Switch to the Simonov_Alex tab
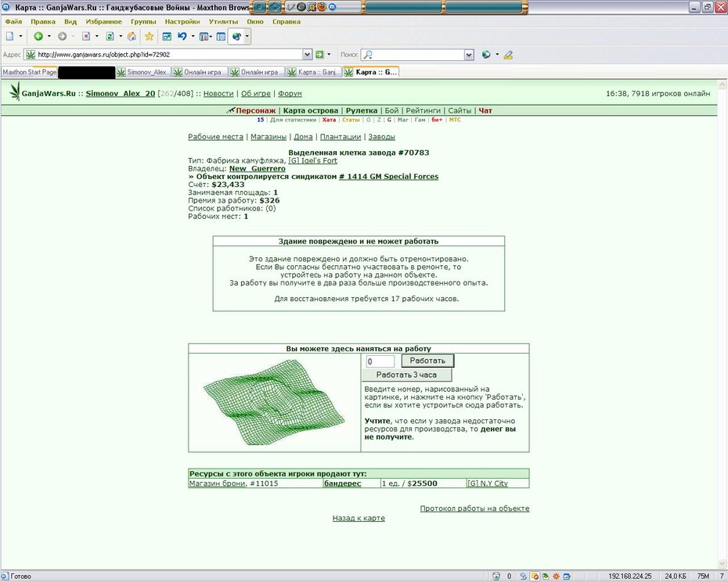This screenshot has width=728, height=582. coord(143,72)
